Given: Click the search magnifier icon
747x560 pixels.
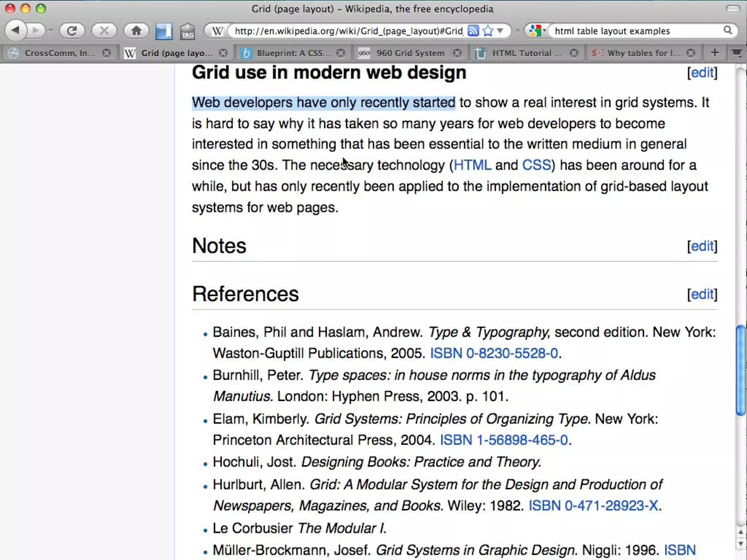Looking at the screenshot, I should coord(728,31).
